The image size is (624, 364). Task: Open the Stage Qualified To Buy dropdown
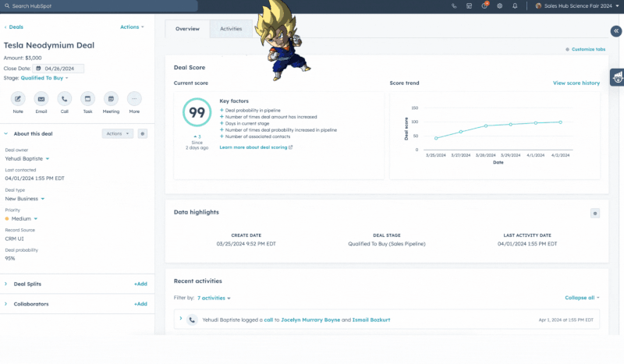44,78
